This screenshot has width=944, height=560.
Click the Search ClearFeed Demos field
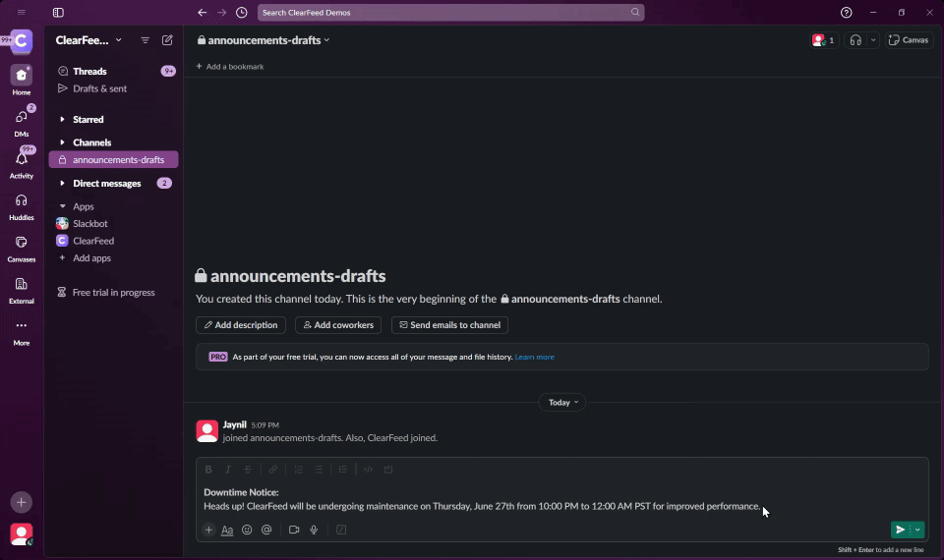point(450,13)
